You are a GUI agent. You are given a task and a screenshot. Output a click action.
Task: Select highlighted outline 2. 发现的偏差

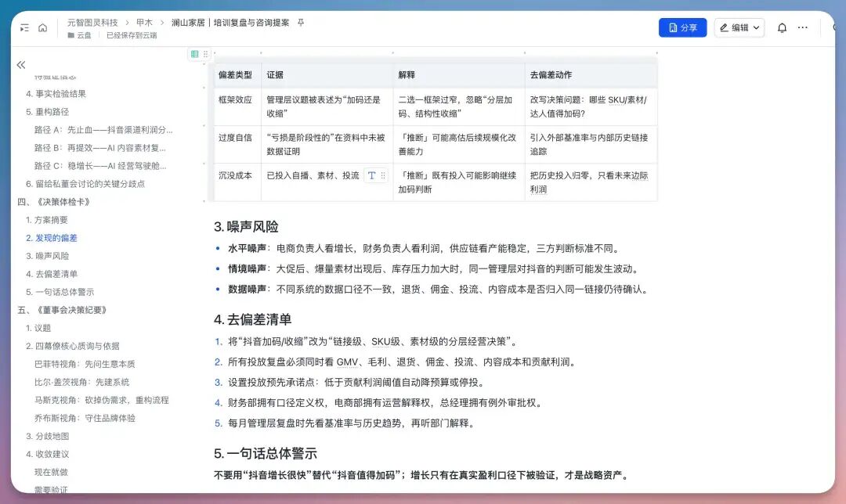coord(51,238)
